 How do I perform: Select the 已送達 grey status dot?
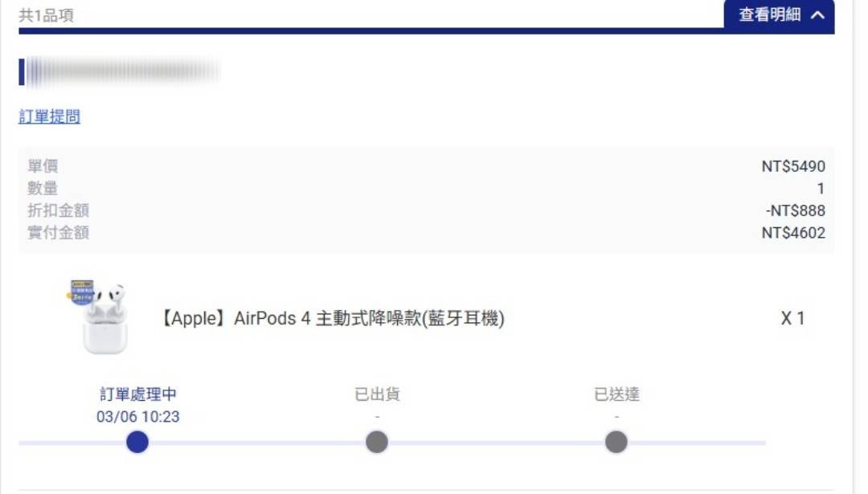(x=616, y=442)
